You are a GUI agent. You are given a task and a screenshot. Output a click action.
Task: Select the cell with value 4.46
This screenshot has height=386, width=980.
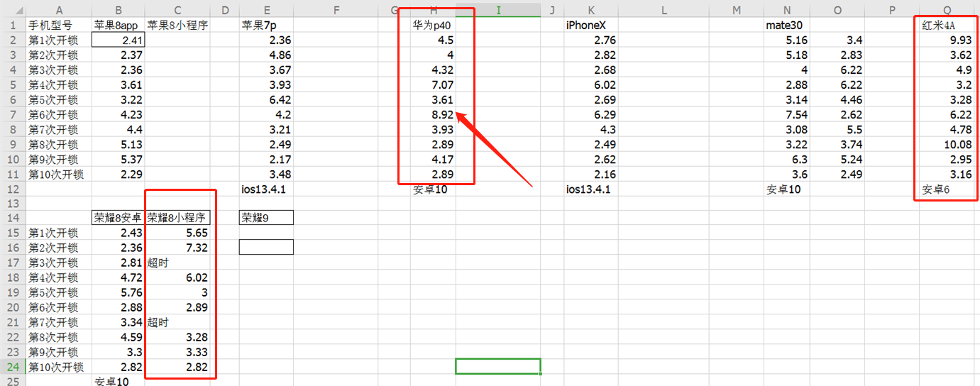point(837,99)
